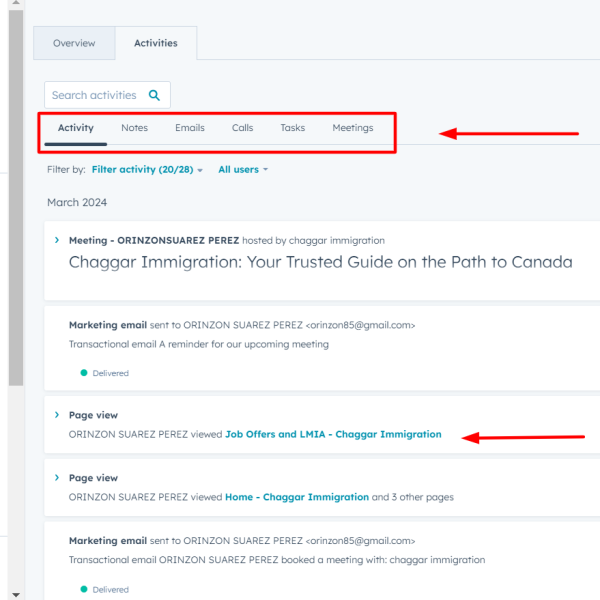Viewport: 600px width, 600px height.
Task: Open the Filter activity (20/28) dropdown
Action: pos(147,170)
